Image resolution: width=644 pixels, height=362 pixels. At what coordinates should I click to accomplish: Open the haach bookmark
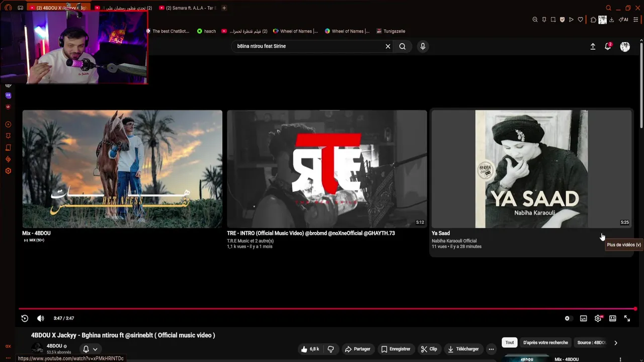pos(206,31)
